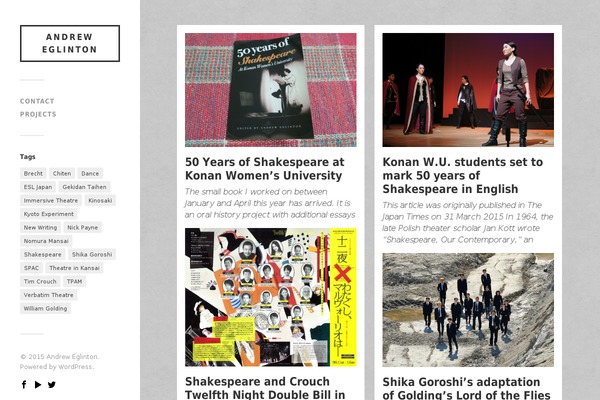Select the New Writing tag

(x=40, y=227)
